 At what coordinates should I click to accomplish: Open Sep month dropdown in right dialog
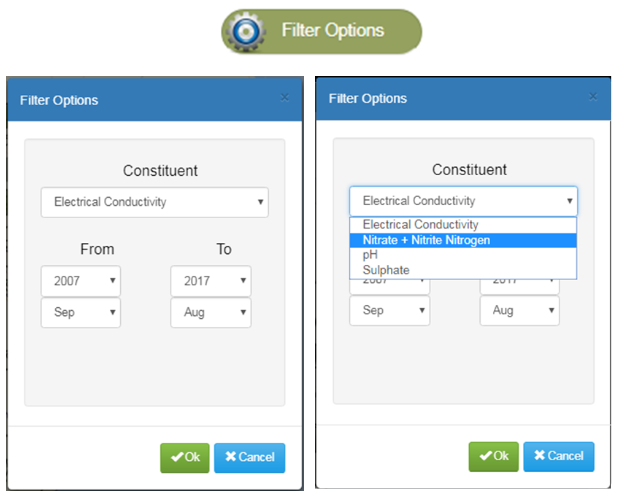tap(390, 311)
